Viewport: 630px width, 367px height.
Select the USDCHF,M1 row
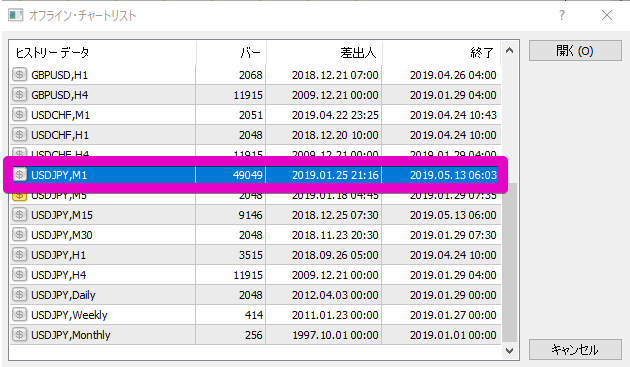tap(256, 115)
